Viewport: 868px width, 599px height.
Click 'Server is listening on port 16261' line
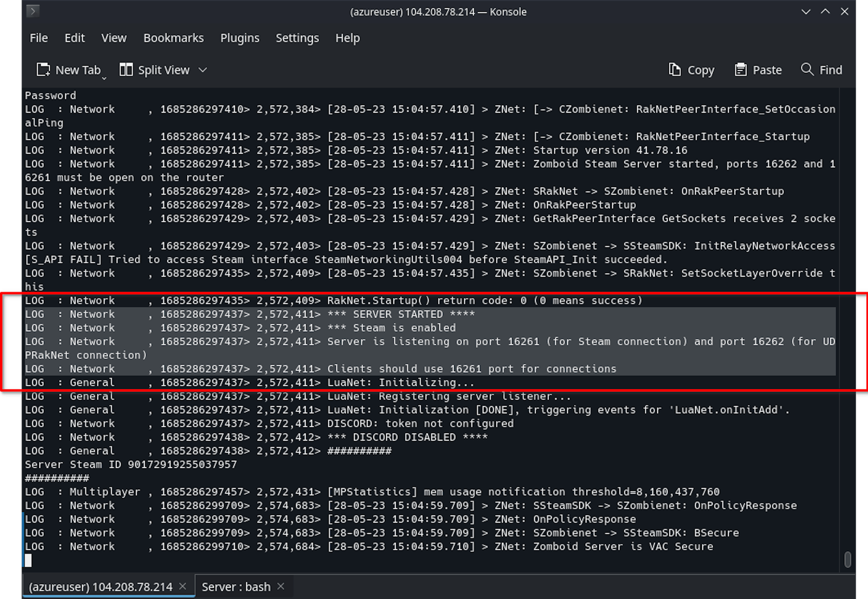pyautogui.click(x=430, y=348)
